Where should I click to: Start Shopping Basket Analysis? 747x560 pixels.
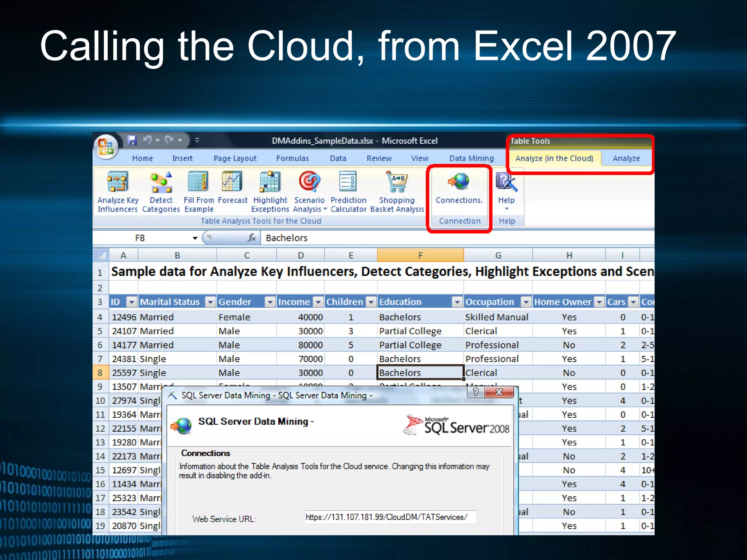click(x=397, y=182)
